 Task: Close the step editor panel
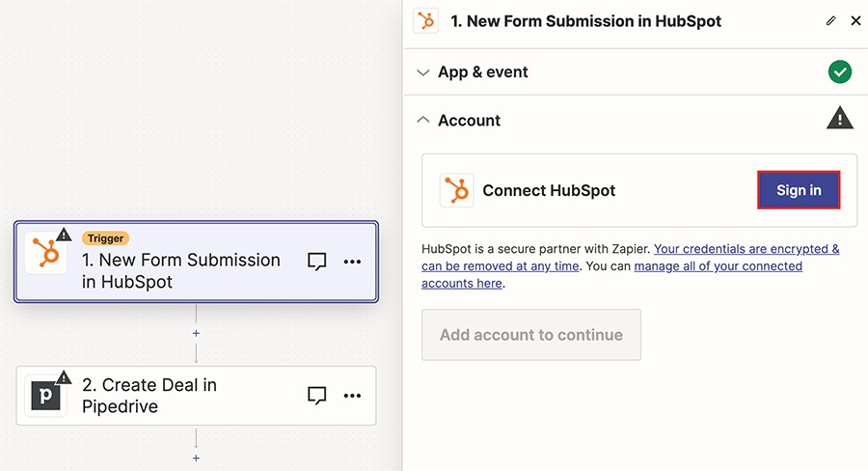(x=855, y=21)
